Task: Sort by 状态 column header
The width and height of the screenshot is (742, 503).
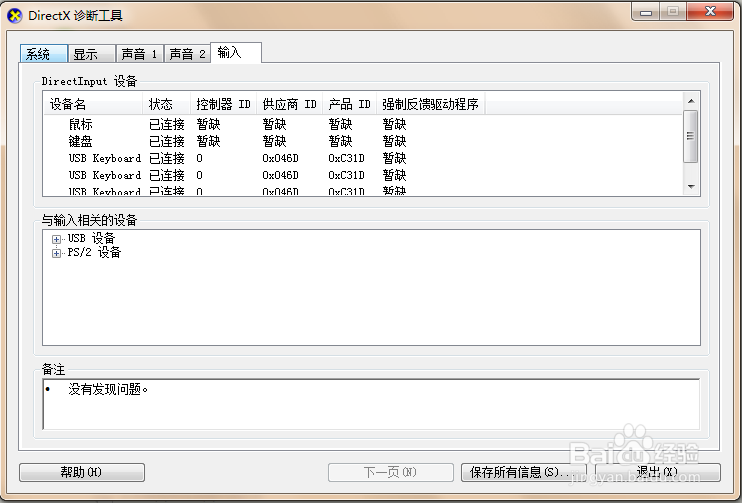Action: pyautogui.click(x=166, y=104)
